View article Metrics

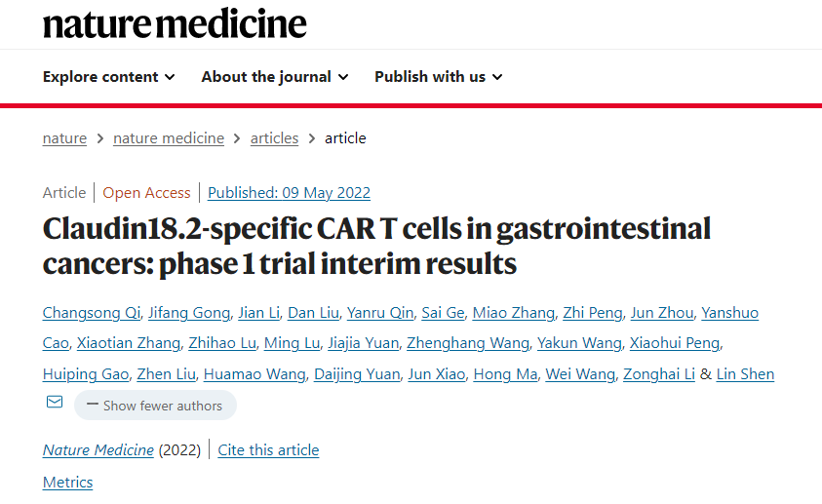(x=67, y=482)
